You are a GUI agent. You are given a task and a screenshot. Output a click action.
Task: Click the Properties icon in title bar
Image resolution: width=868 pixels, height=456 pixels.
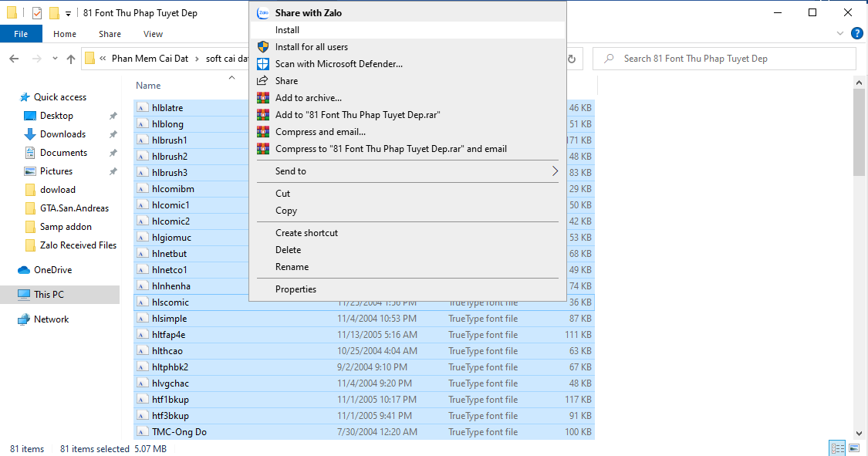[x=36, y=13]
